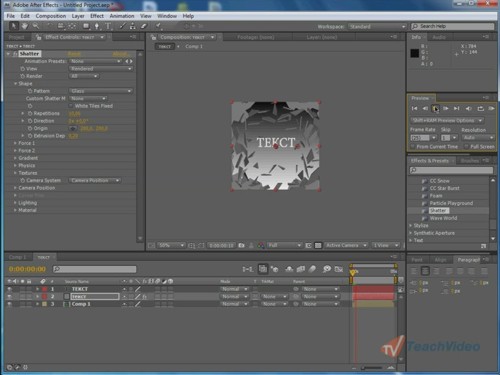Toggle Brainstorm icon in timeline
This screenshot has width=500, height=375.
pyautogui.click(x=327, y=269)
